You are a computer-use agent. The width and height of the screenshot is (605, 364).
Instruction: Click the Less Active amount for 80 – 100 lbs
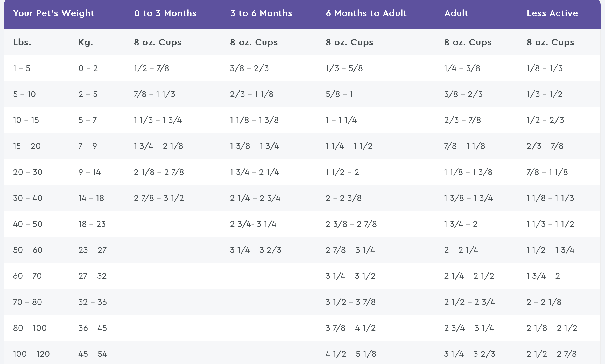pyautogui.click(x=552, y=328)
